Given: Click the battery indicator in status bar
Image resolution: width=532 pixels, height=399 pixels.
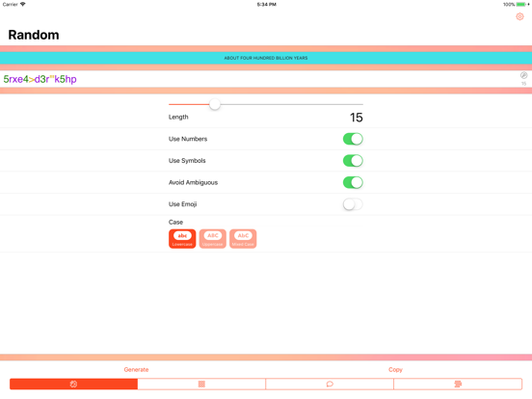Looking at the screenshot, I should [520, 5].
